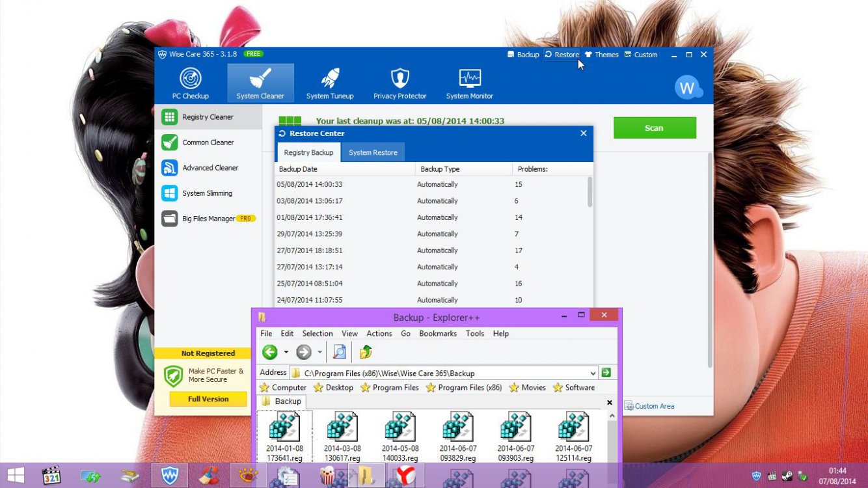This screenshot has width=868, height=488.
Task: Select backup 24/07/2014 11:07:55 row
Action: [x=431, y=300]
